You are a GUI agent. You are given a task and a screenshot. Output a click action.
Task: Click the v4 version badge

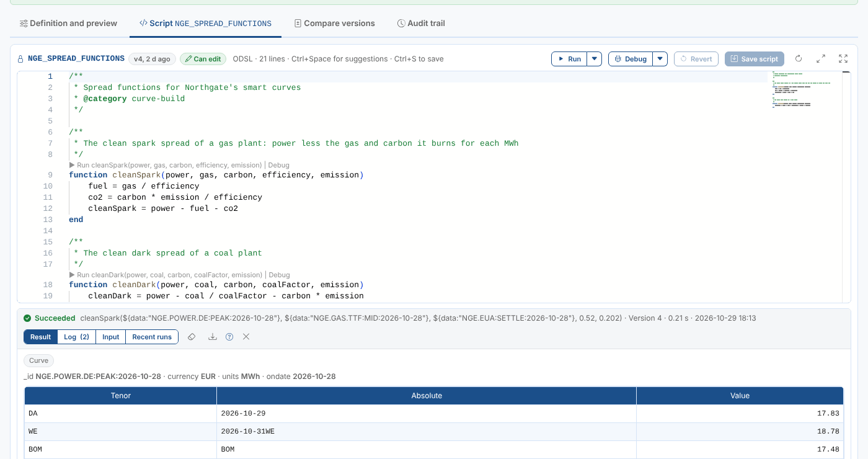[x=152, y=59]
